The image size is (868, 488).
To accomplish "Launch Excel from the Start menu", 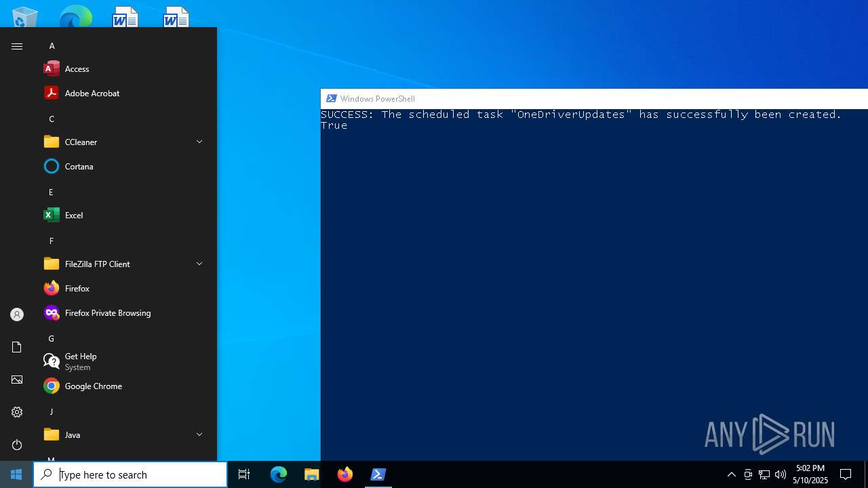I will 125,215.
